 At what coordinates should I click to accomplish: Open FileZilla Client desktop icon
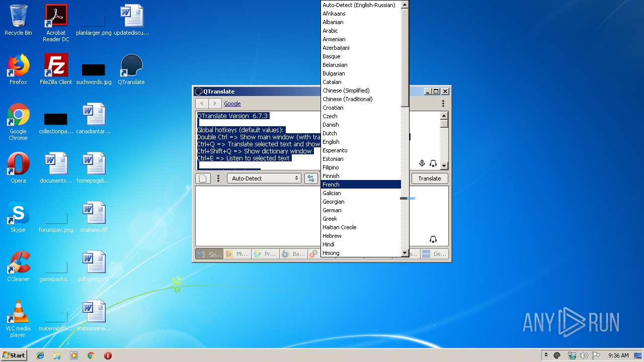[56, 70]
